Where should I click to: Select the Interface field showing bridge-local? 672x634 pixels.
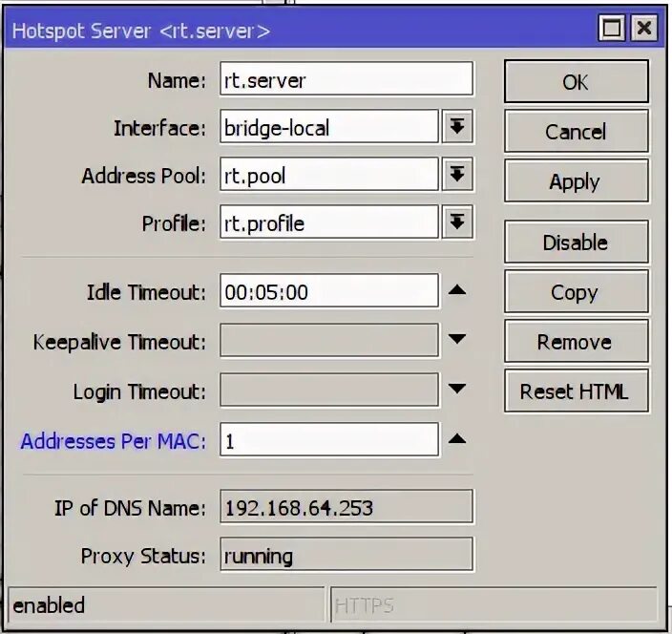(x=329, y=126)
